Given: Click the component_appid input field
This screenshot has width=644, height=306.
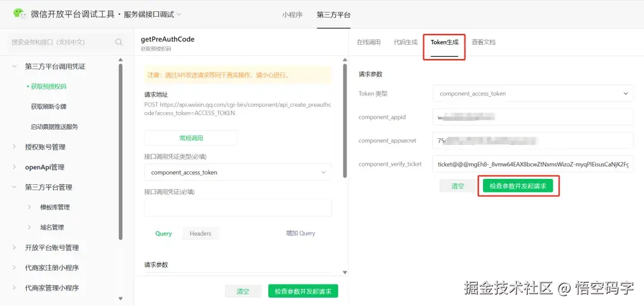Looking at the screenshot, I should (x=533, y=117).
